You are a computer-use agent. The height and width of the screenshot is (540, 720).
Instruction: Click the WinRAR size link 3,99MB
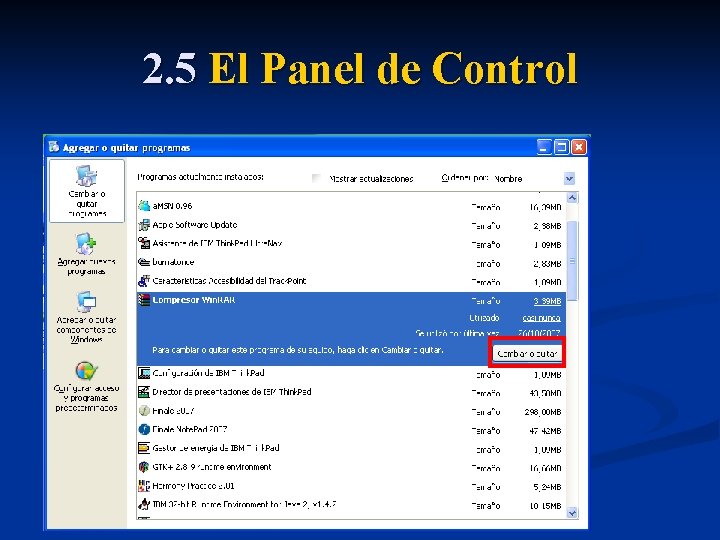pos(547,301)
